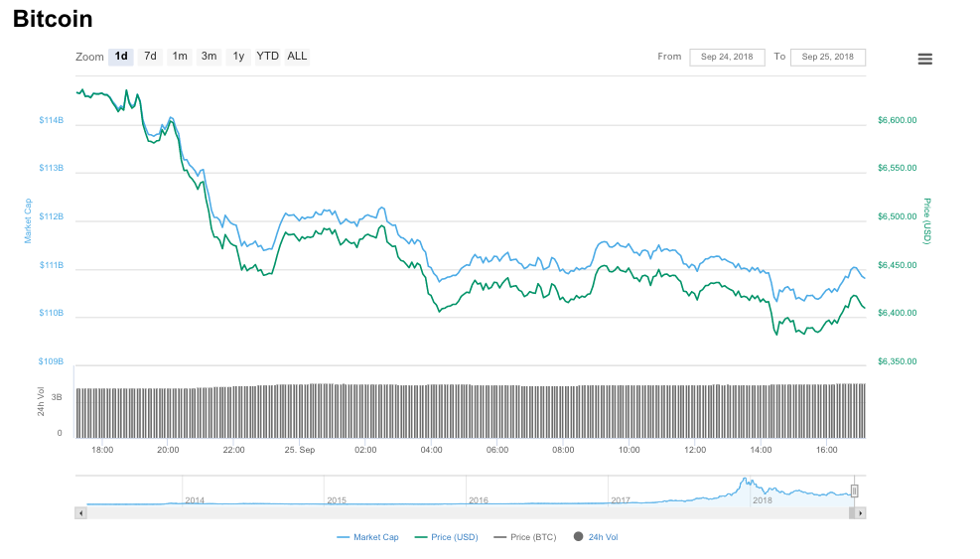Click the 2017 marker in navigator

[620, 500]
